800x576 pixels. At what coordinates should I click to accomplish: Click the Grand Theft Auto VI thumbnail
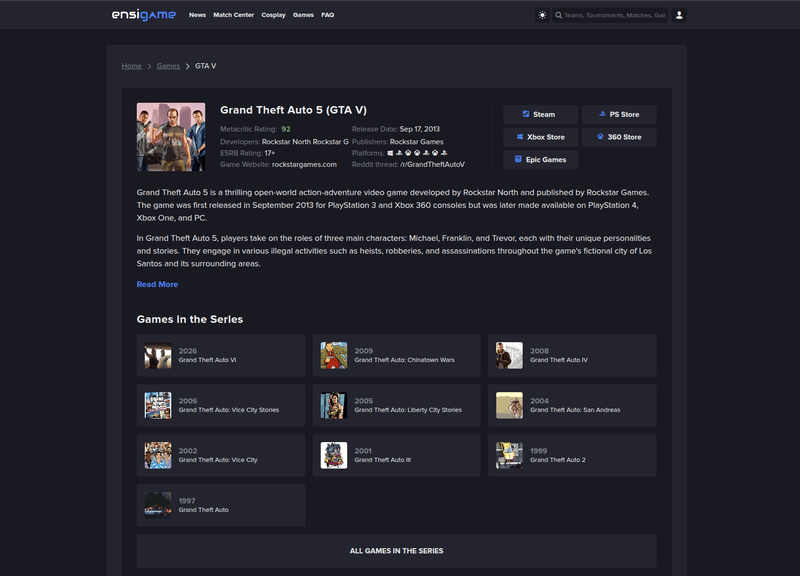coord(158,355)
